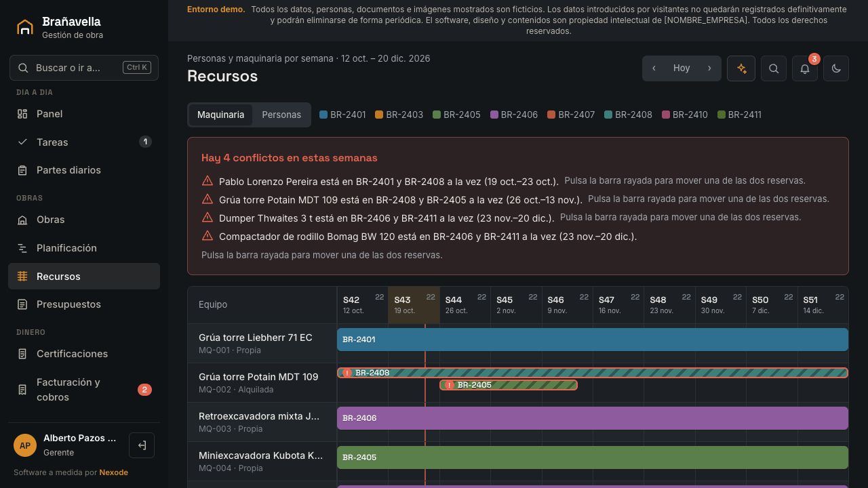This screenshot has width=868, height=488.
Task: Select the BR-2401 bar for Grúa torre Liebherr
Action: point(593,340)
